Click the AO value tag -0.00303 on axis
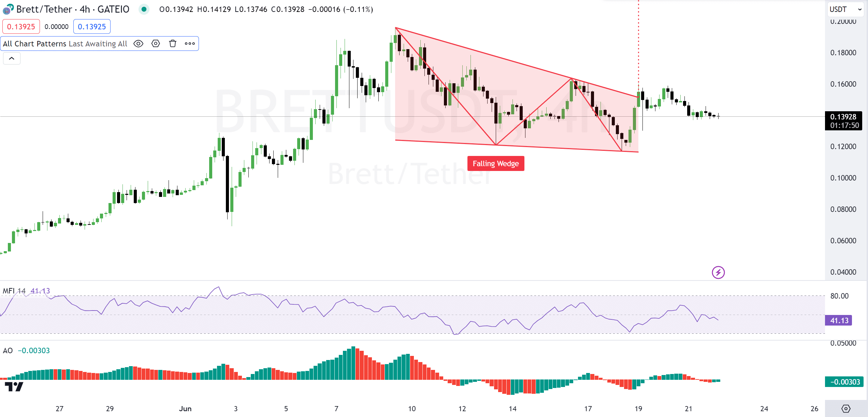This screenshot has width=868, height=417. pos(844,382)
